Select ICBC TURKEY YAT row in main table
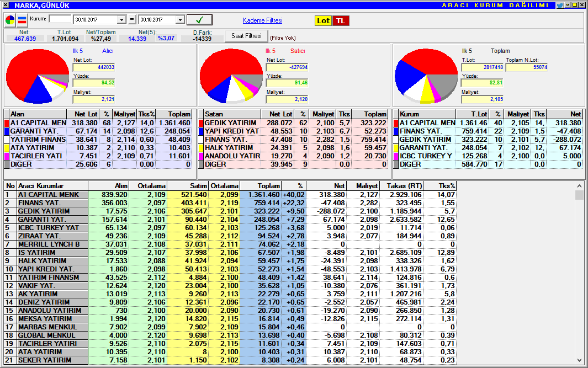This screenshot has height=368, width=588. tap(230, 227)
